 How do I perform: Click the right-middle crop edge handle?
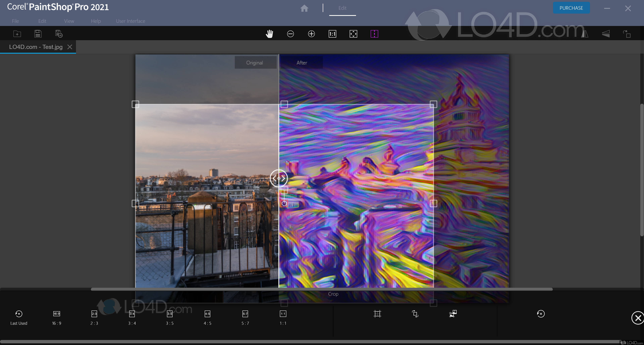click(x=433, y=203)
